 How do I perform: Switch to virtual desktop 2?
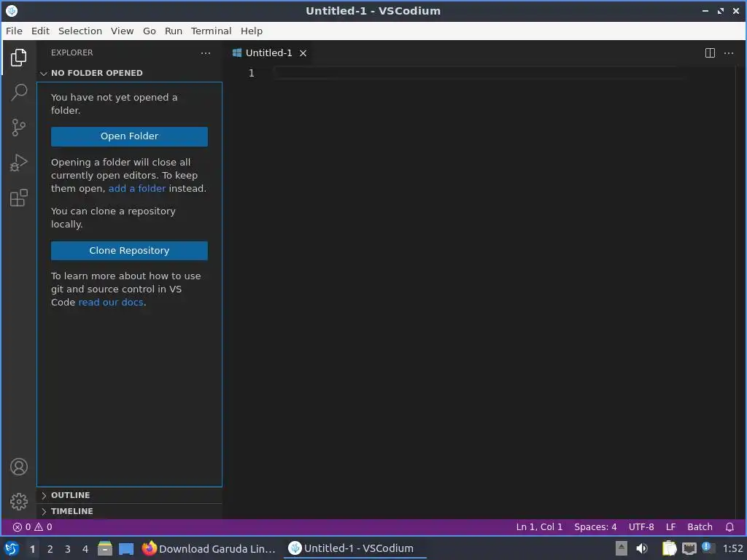(x=50, y=548)
